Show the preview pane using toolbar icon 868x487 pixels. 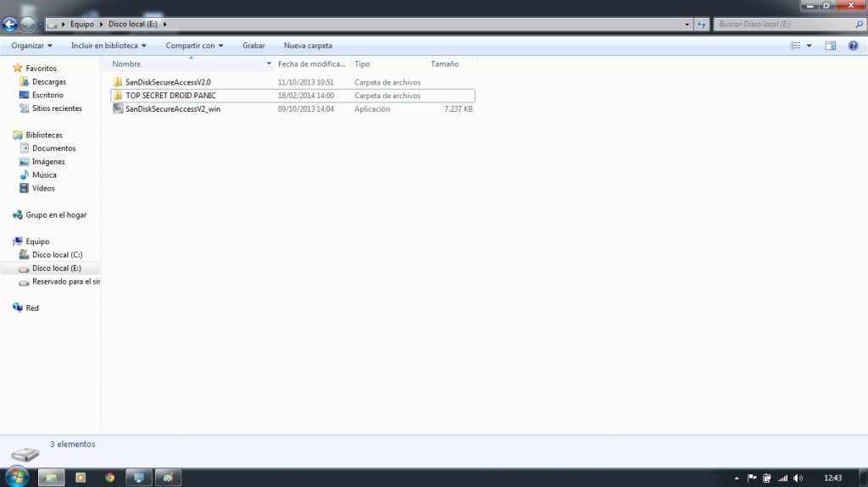831,46
